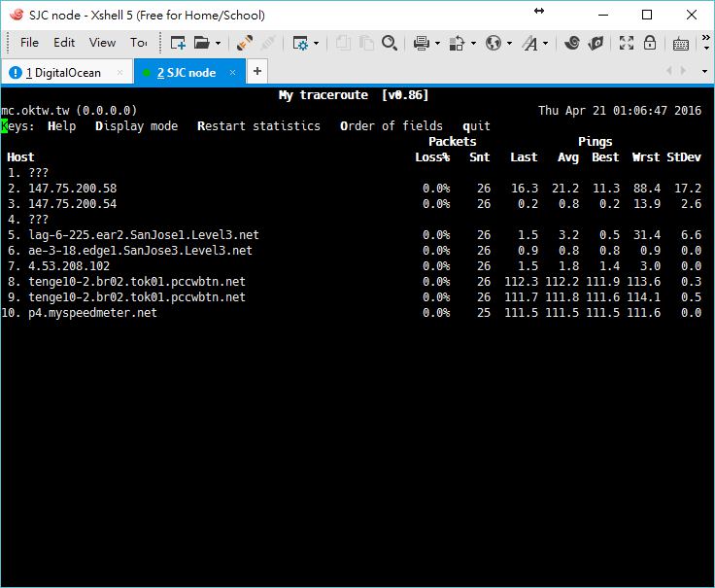Open the truncated Tools menu

(x=138, y=43)
